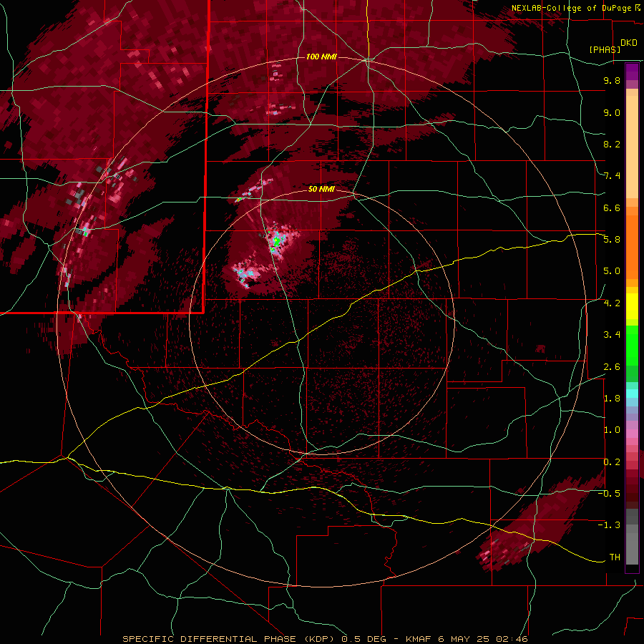Click the 4.2 value on the KDP scale
The image size is (644, 644).
click(612, 303)
